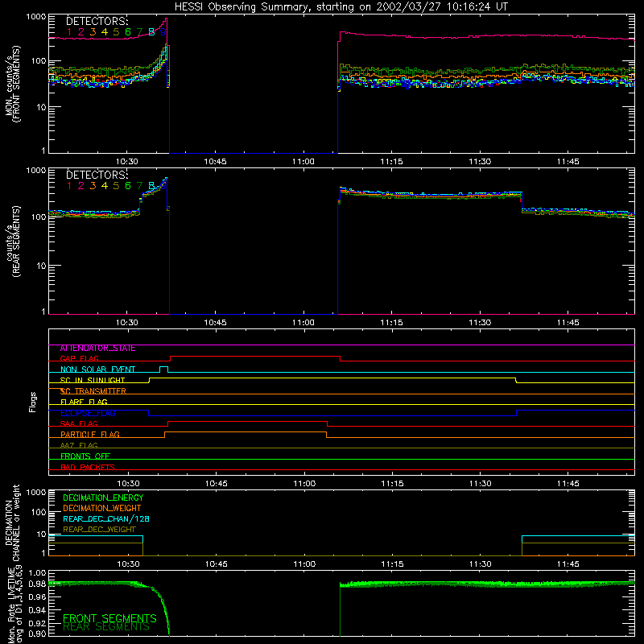Click 11:30 time tick under decimation plot
The image size is (644, 644).
(x=480, y=564)
